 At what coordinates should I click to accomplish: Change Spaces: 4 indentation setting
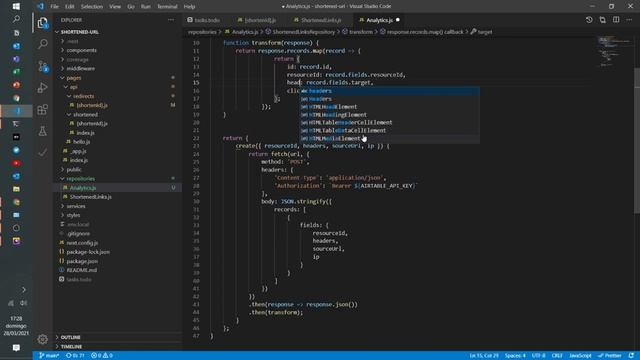(x=515, y=356)
